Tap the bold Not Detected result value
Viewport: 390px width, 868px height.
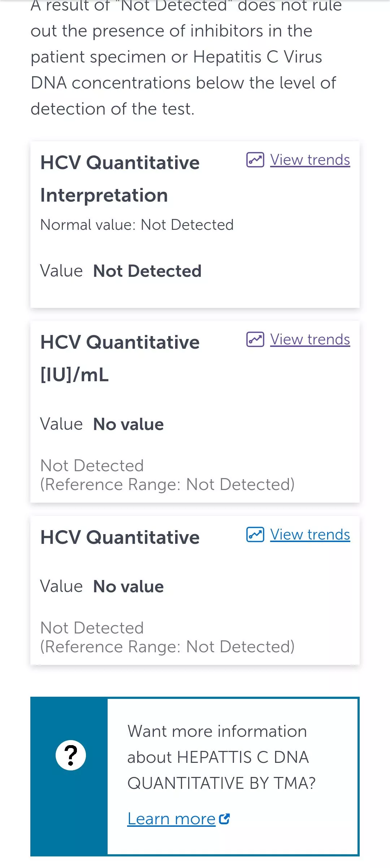147,271
